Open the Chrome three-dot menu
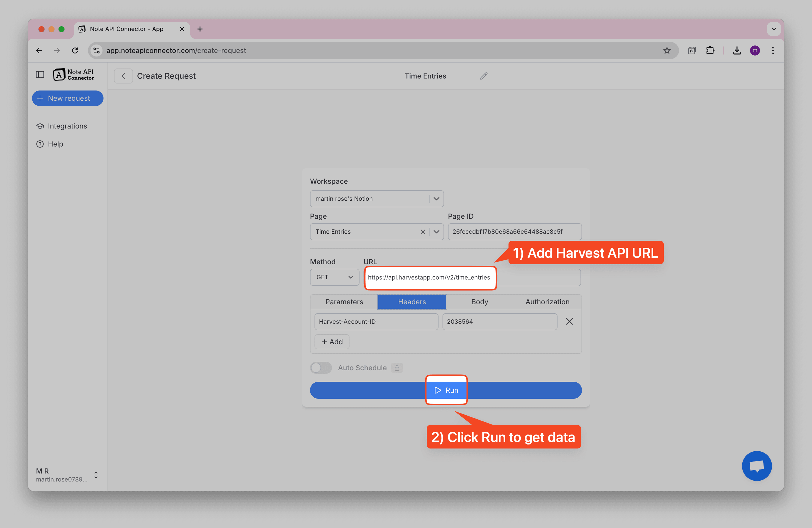 (773, 50)
